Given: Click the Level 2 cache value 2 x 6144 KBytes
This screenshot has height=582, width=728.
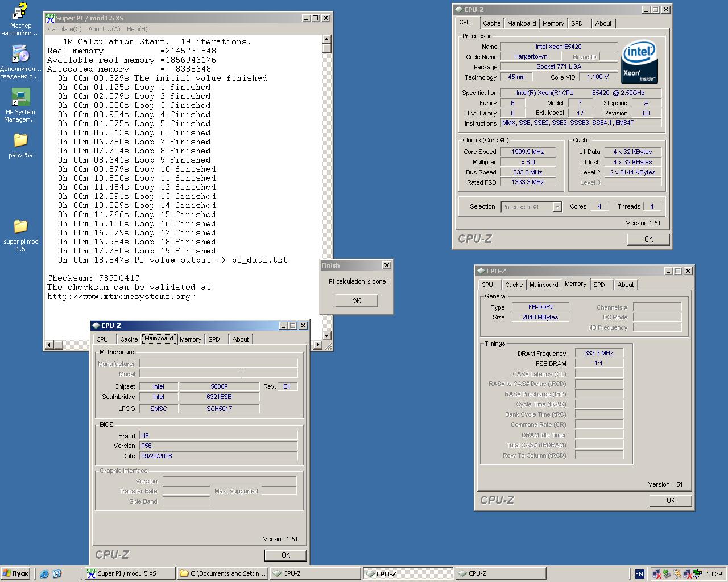Looking at the screenshot, I should [632, 172].
